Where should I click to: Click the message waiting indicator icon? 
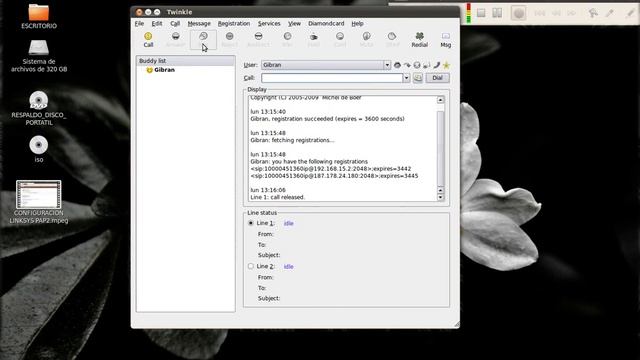pos(427,65)
